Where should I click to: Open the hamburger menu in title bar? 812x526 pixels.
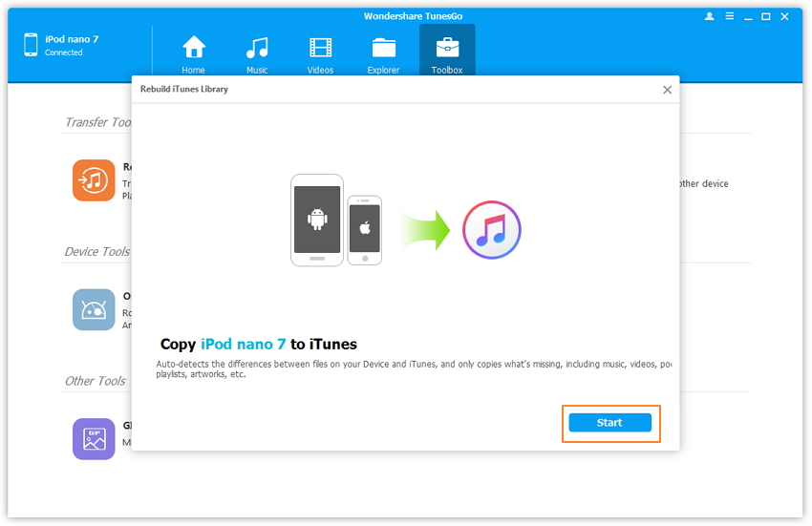coord(728,16)
